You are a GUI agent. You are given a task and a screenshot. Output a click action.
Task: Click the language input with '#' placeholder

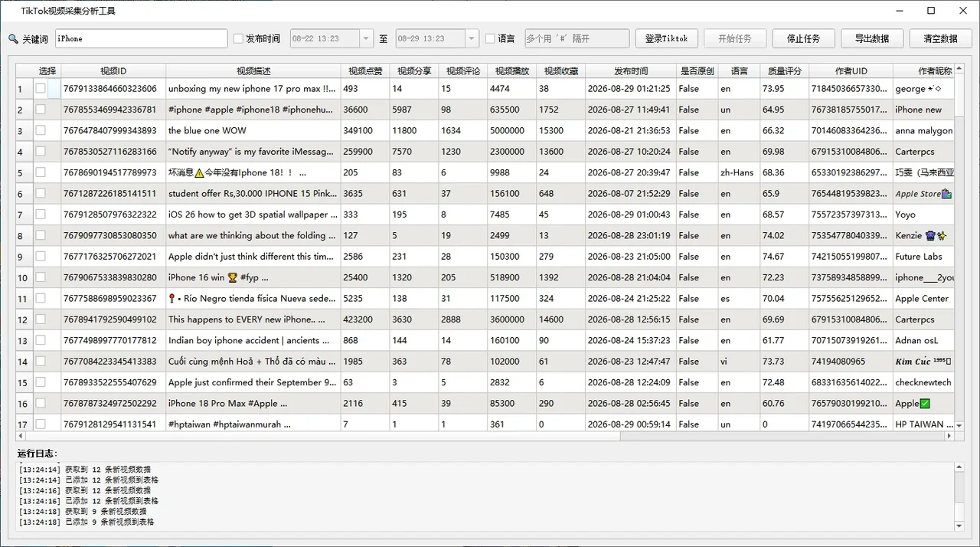point(577,39)
